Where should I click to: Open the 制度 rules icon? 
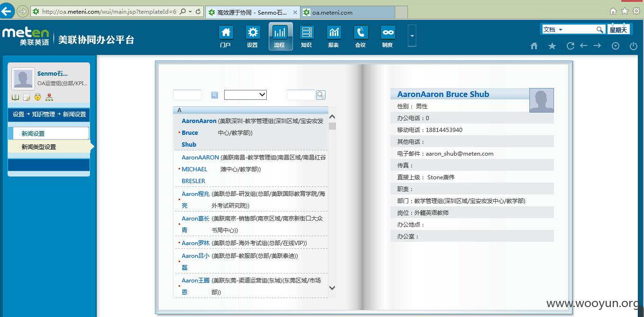click(388, 36)
